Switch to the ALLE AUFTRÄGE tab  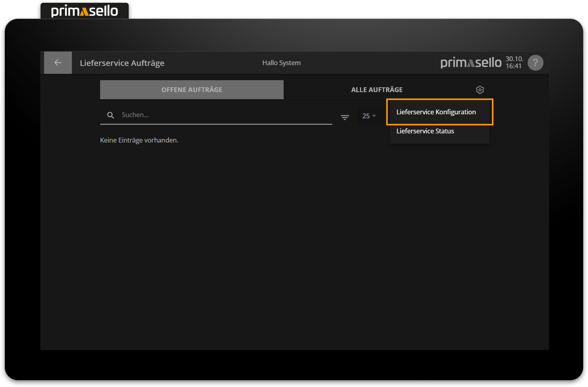[377, 90]
